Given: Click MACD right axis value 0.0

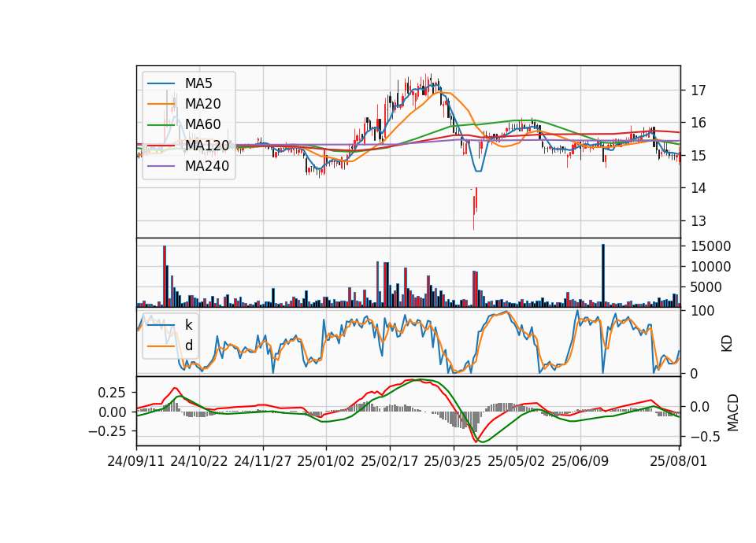Looking at the screenshot, I should click(x=700, y=407).
